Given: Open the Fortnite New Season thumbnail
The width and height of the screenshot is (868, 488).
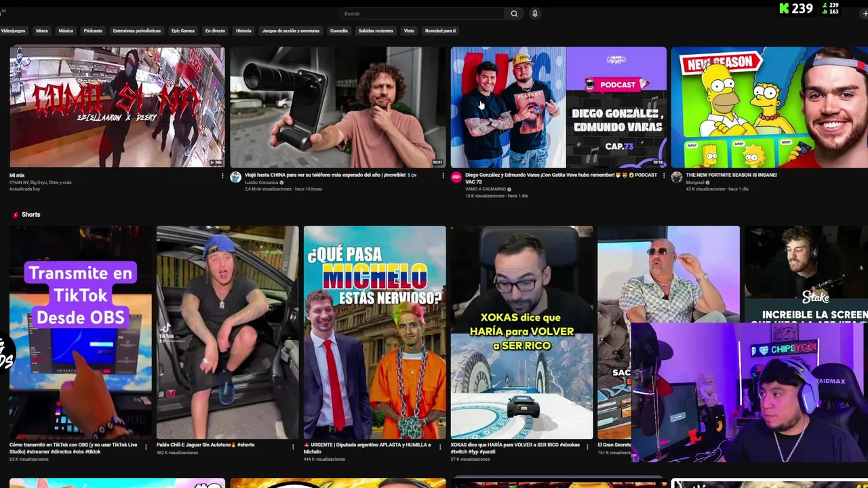Looking at the screenshot, I should (770, 107).
